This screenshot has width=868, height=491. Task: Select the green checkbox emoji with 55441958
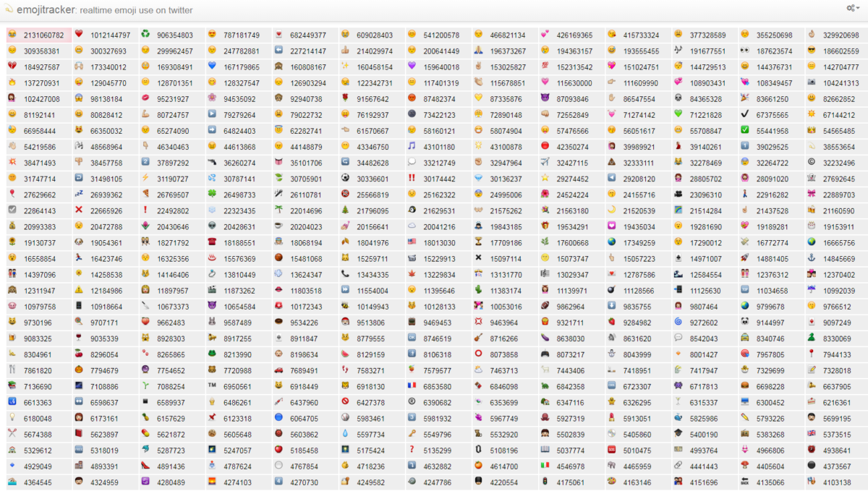click(x=744, y=130)
